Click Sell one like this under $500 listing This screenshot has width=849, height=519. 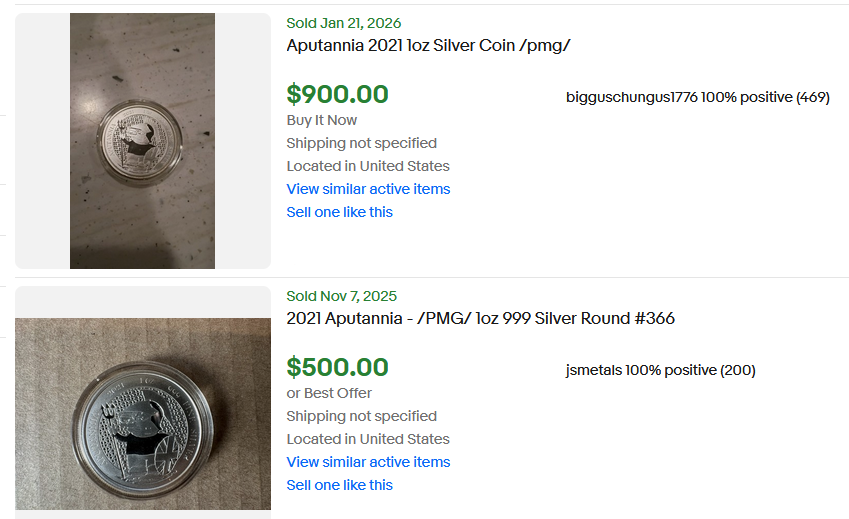click(339, 485)
